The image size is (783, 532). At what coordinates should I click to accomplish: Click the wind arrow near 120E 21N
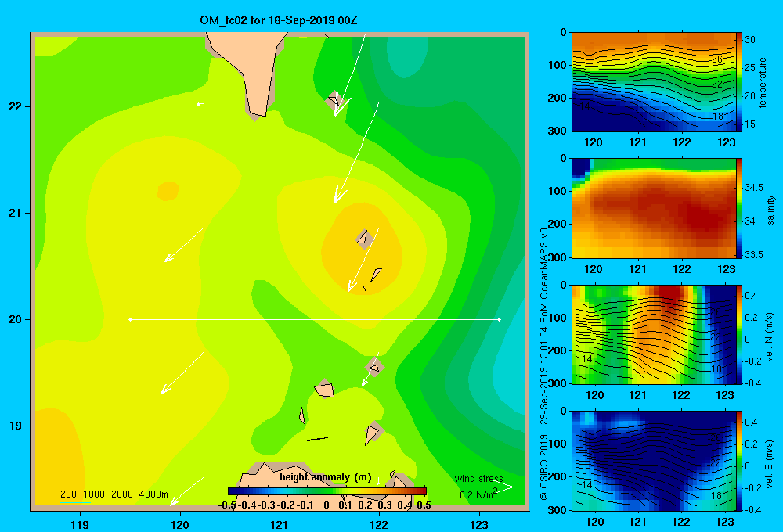(x=184, y=245)
